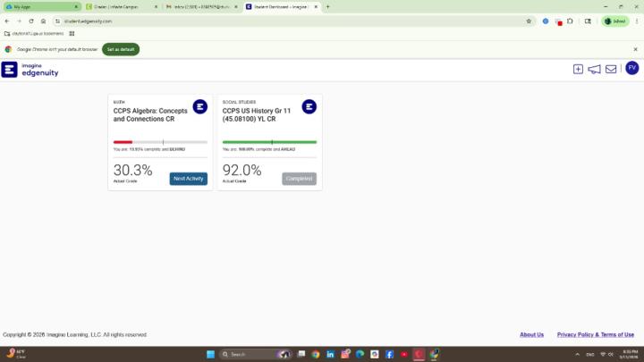Open the browser side panel icon

click(588, 21)
